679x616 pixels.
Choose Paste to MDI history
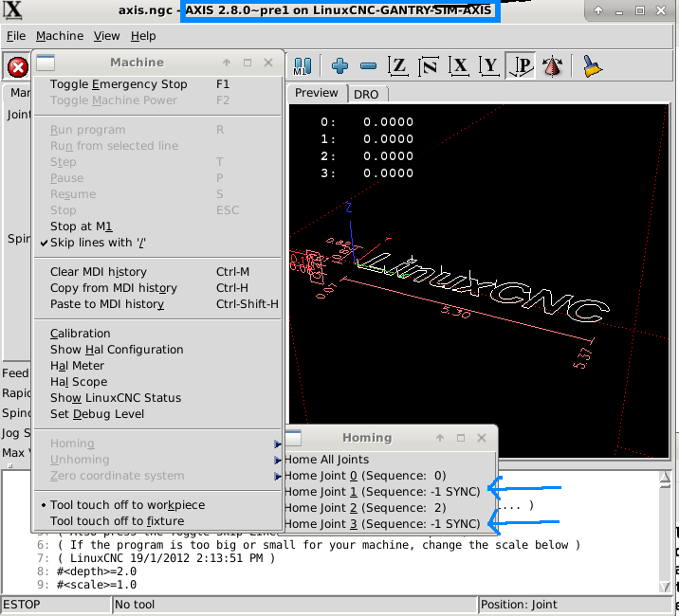(157, 304)
